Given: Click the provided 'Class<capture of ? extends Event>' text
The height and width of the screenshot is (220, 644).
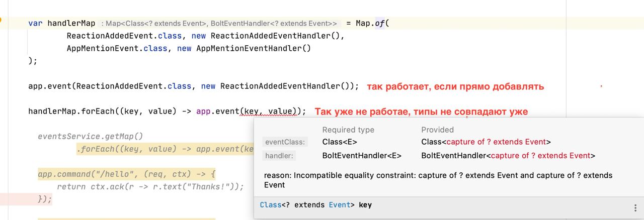Looking at the screenshot, I should [x=486, y=142].
